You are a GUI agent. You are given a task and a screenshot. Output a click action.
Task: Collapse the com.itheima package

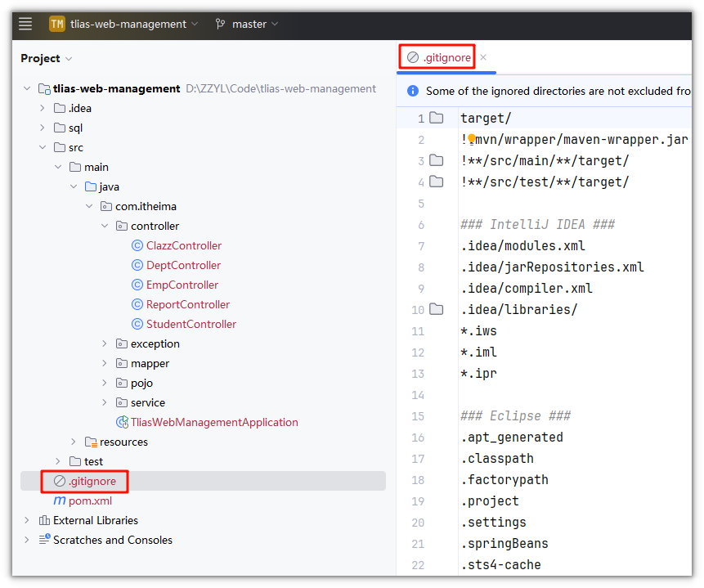[89, 206]
